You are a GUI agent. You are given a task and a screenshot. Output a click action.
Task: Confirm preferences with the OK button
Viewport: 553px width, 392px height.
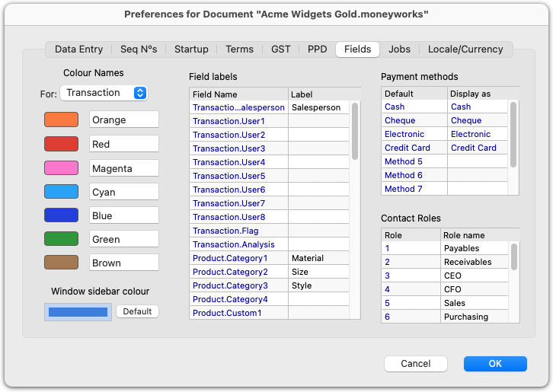click(495, 364)
